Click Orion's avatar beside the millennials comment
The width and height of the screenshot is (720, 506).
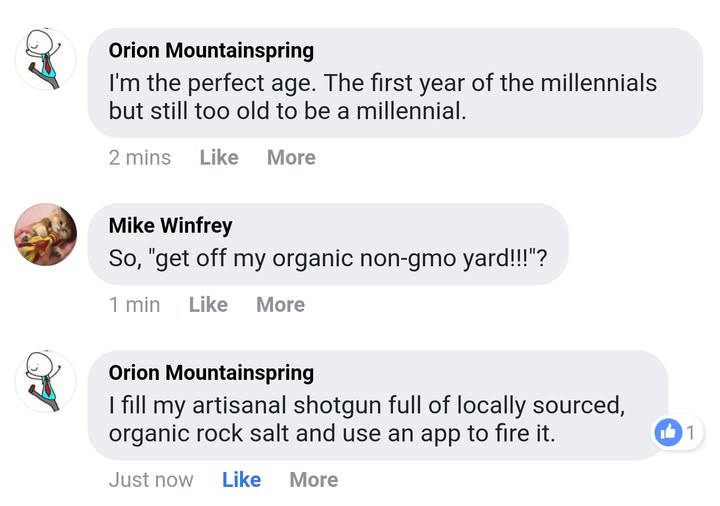(x=45, y=59)
